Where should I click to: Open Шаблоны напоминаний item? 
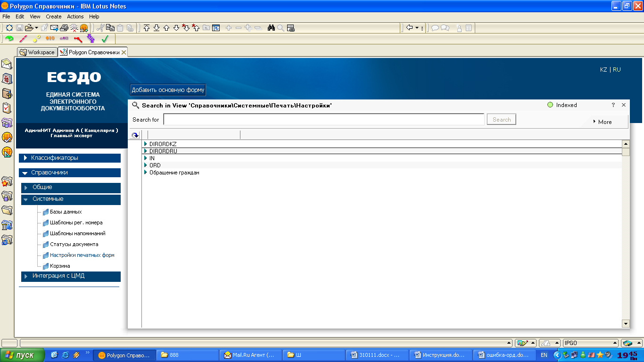78,233
